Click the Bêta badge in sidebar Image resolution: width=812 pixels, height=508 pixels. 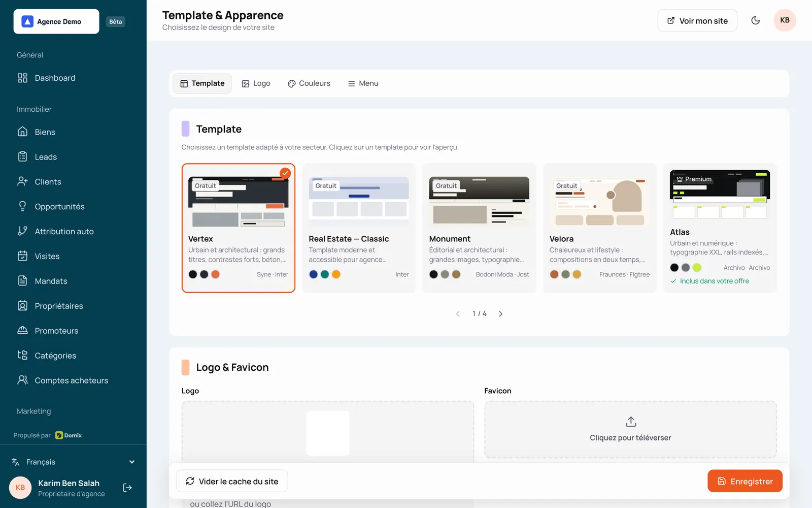[116, 21]
